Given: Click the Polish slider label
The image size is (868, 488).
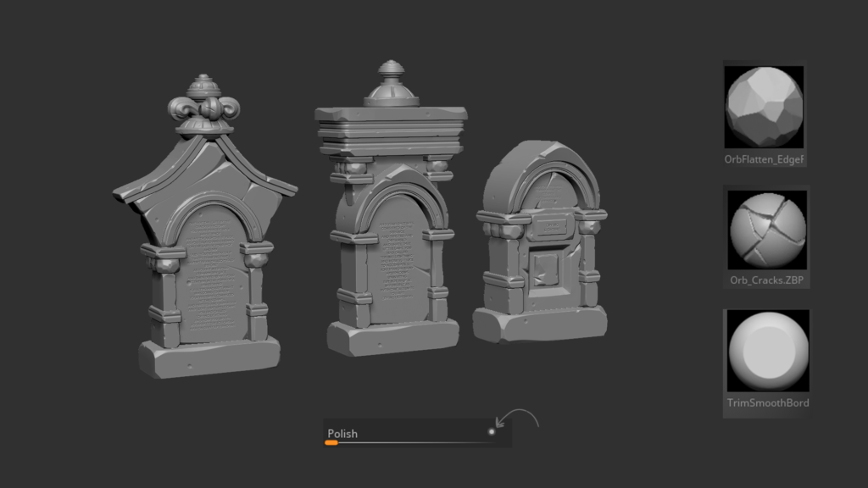Looking at the screenshot, I should [342, 433].
